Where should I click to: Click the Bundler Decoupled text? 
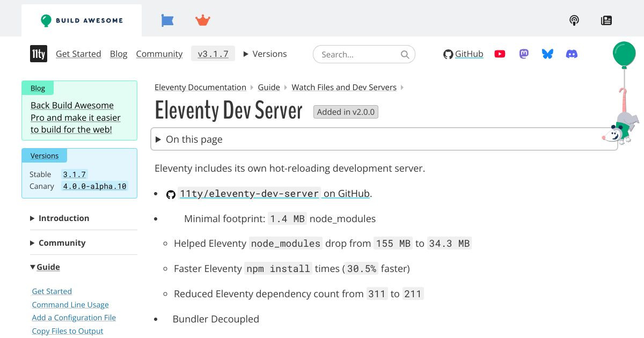tap(216, 319)
